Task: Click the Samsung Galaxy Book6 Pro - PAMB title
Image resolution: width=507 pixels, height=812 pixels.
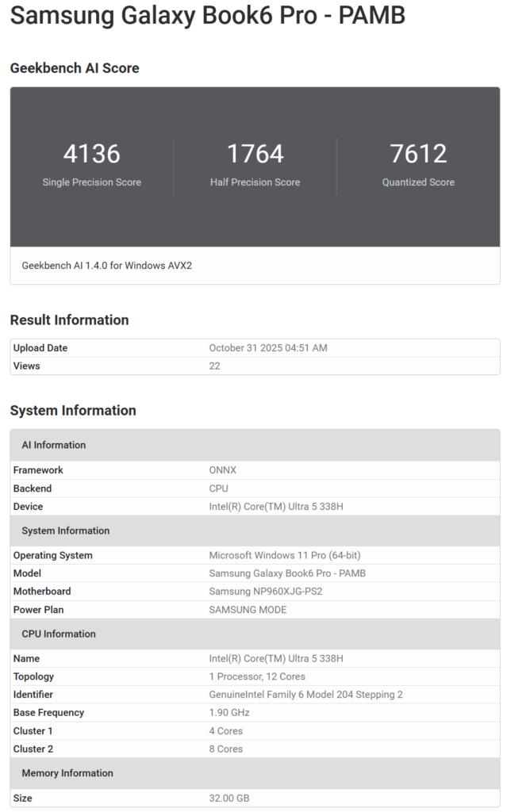Action: pos(207,15)
